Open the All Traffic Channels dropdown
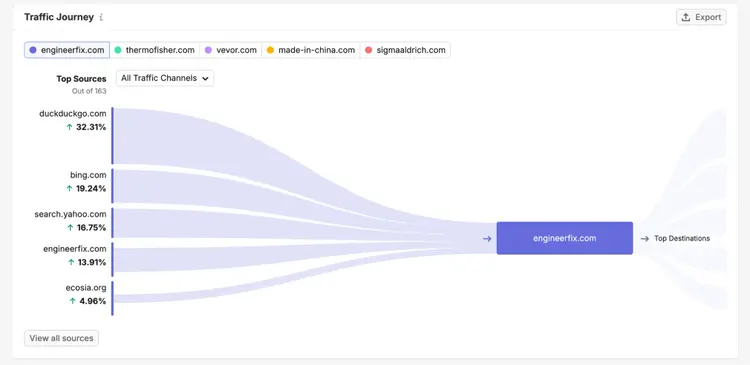 click(165, 78)
